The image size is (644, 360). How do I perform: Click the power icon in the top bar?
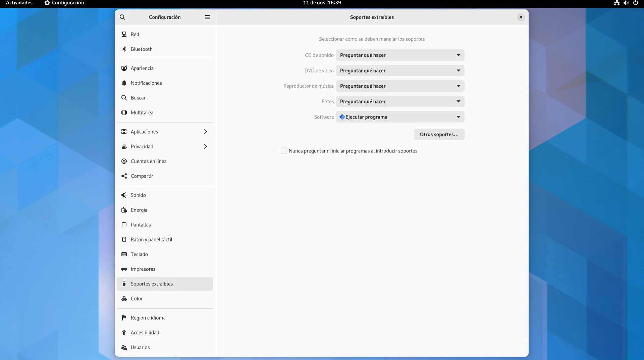point(635,3)
